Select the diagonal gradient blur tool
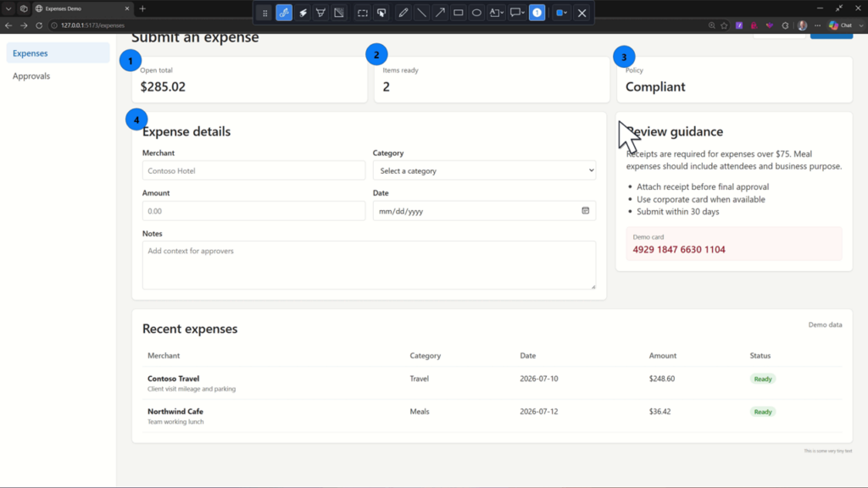The height and width of the screenshot is (488, 868). 339,13
